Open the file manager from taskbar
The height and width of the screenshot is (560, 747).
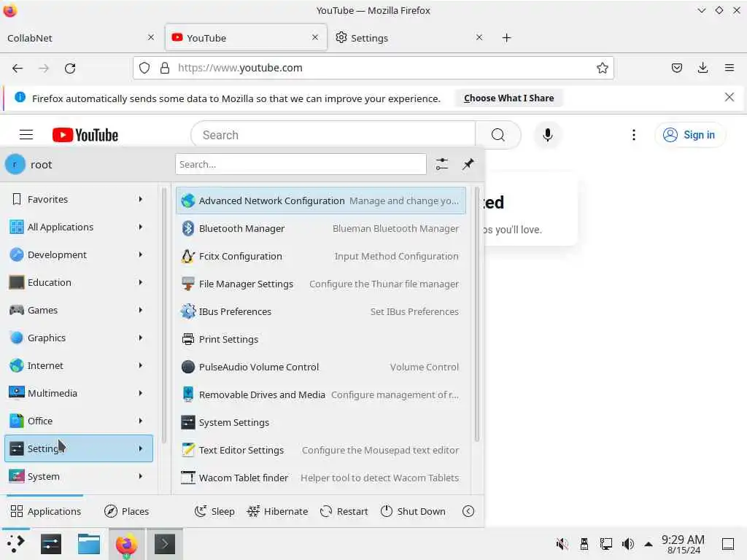[89, 543]
